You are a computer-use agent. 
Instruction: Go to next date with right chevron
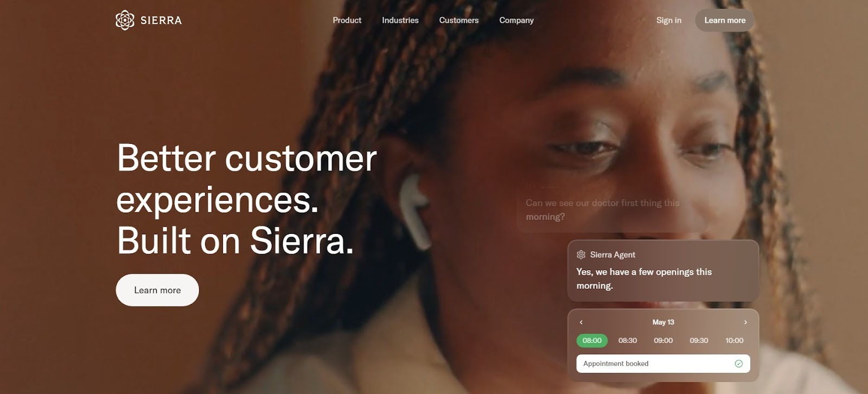745,322
